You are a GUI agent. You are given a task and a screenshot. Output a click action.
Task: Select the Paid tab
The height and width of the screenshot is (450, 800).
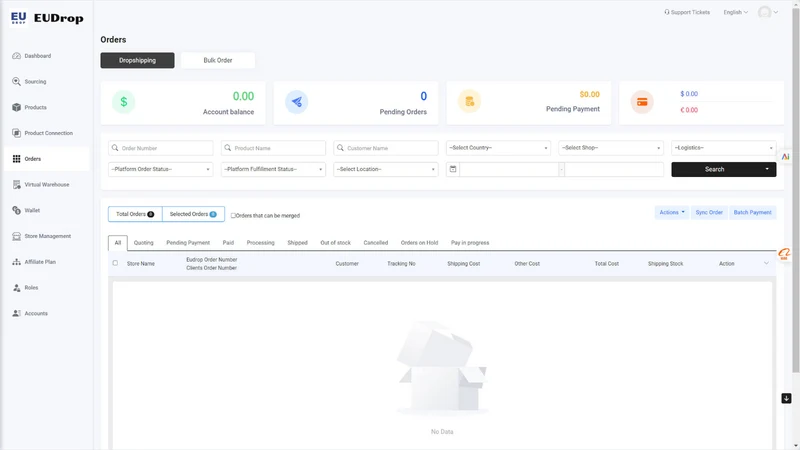pos(228,243)
